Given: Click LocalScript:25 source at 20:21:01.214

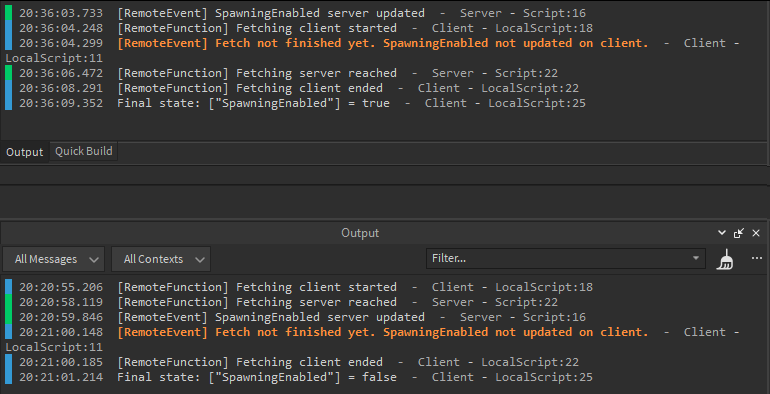Looking at the screenshot, I should pyautogui.click(x=544, y=377).
